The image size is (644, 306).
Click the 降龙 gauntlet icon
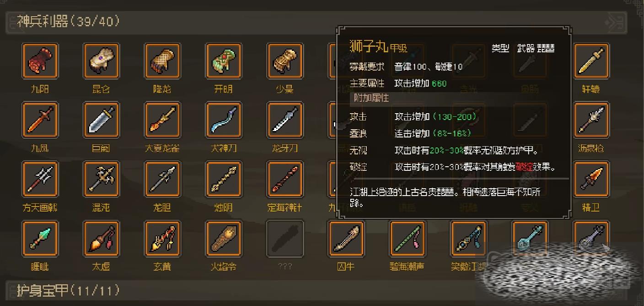point(162,61)
